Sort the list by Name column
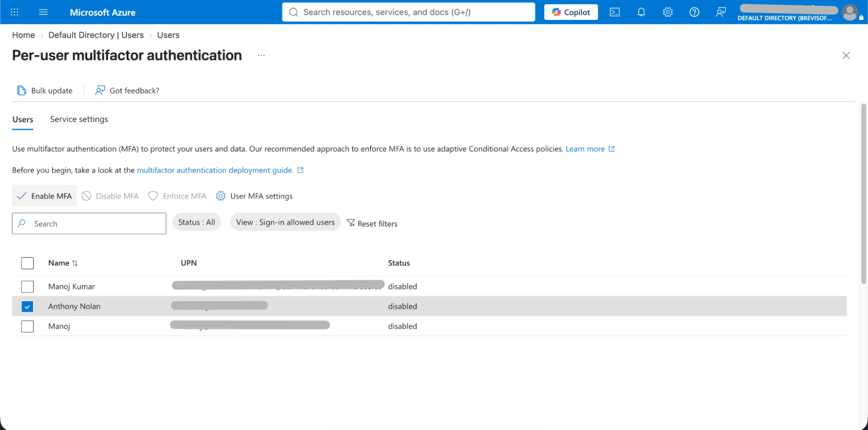The width and height of the screenshot is (868, 430). [63, 263]
